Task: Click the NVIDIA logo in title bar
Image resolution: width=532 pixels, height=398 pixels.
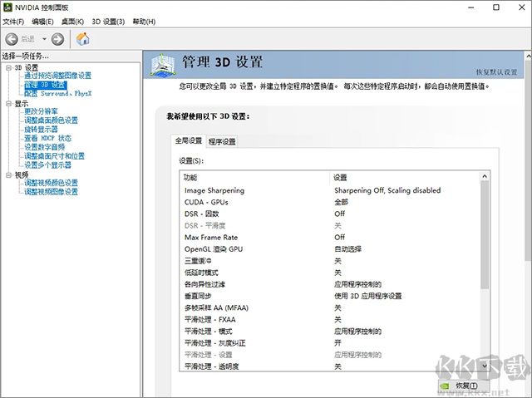Action: [x=7, y=7]
